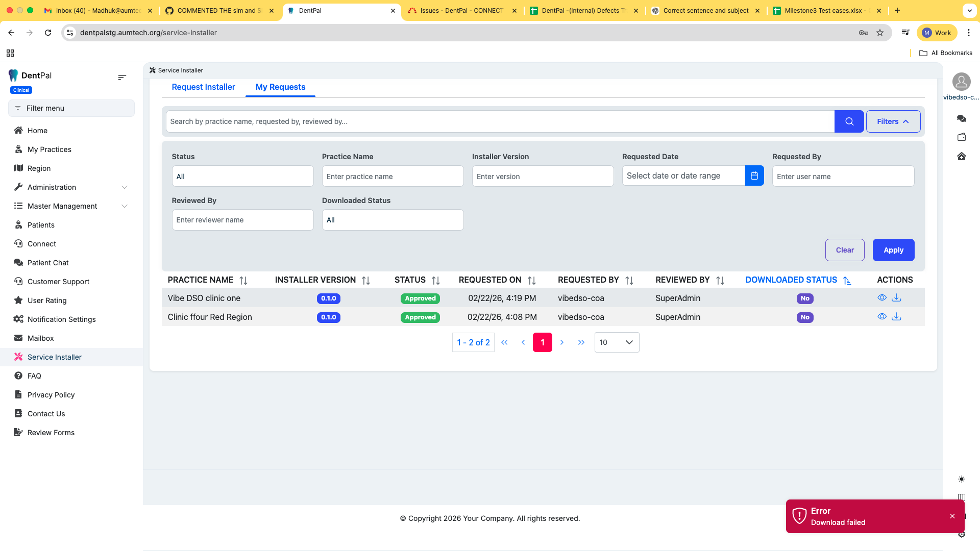Viewport: 980px width, 551px height.
Task: Open the chat bubbles icon in right panel
Action: click(x=961, y=118)
